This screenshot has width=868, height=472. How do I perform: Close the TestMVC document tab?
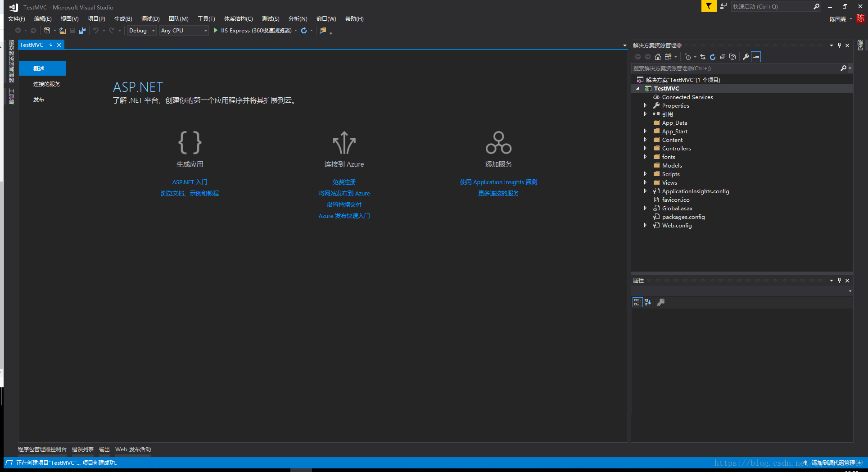59,45
